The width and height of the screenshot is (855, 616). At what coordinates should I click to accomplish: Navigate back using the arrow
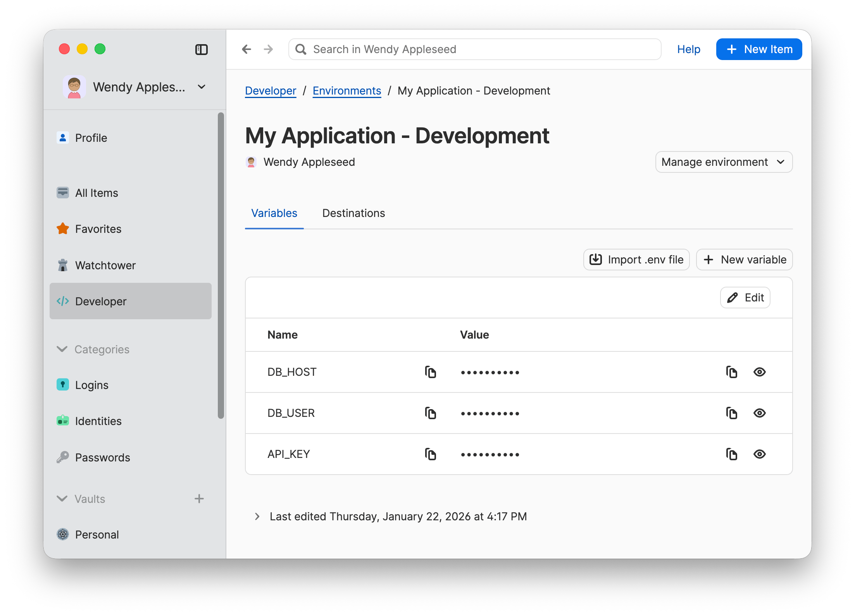tap(247, 49)
